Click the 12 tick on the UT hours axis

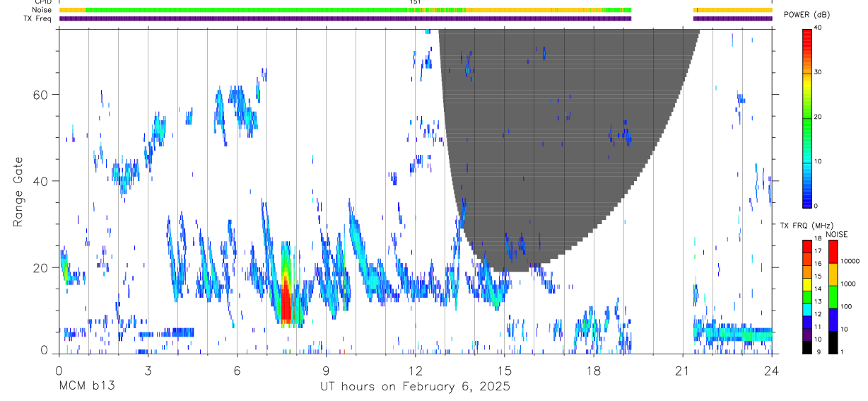(416, 370)
